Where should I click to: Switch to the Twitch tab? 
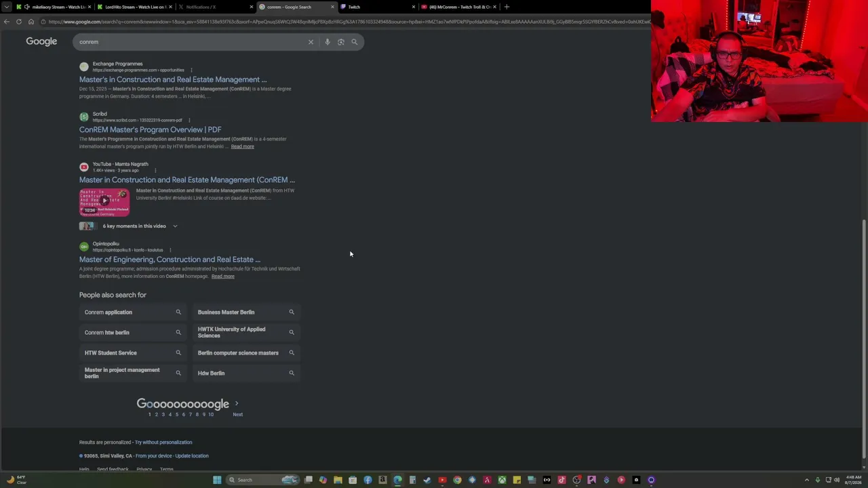click(x=376, y=7)
